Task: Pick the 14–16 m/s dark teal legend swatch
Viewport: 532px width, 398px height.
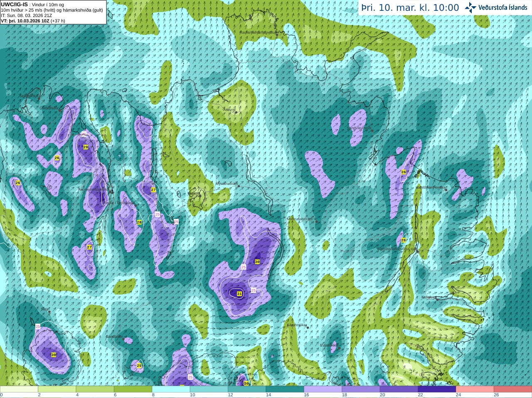Action: tap(285, 389)
